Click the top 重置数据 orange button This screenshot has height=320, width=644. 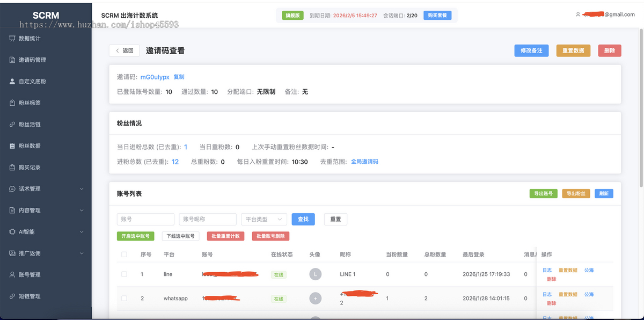click(573, 50)
